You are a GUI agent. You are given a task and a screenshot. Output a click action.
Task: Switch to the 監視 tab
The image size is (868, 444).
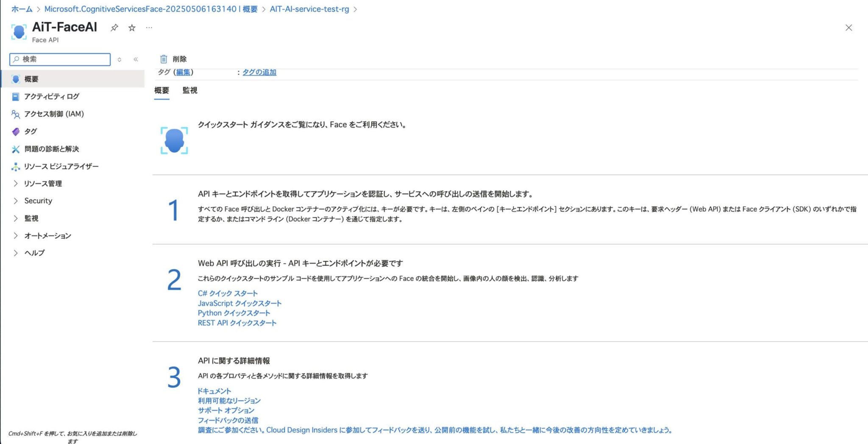click(189, 90)
